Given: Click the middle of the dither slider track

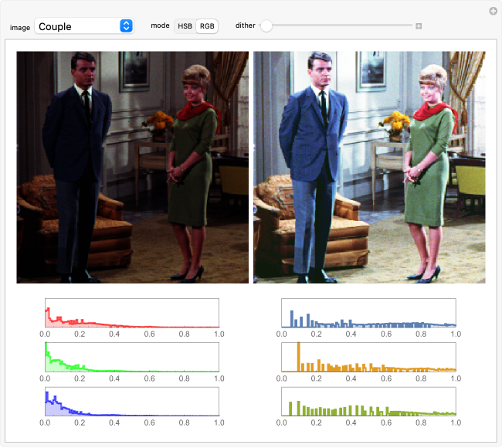Looking at the screenshot, I should (x=340, y=26).
